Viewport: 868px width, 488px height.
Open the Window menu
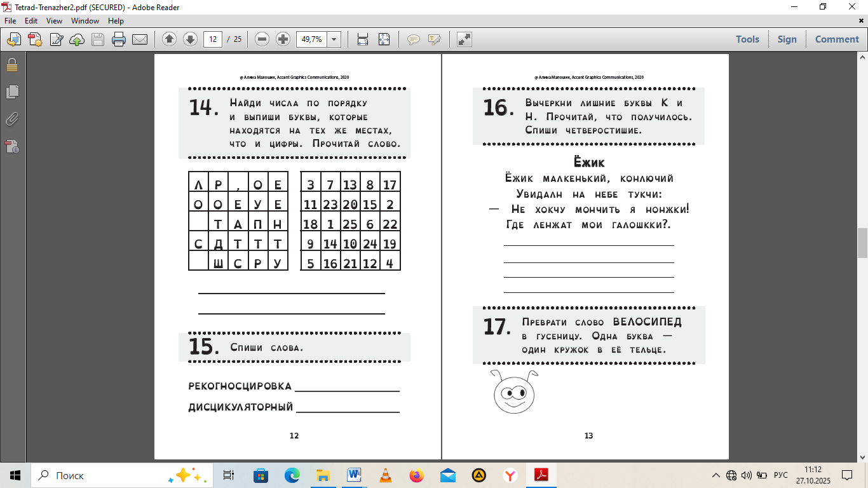[x=85, y=21]
